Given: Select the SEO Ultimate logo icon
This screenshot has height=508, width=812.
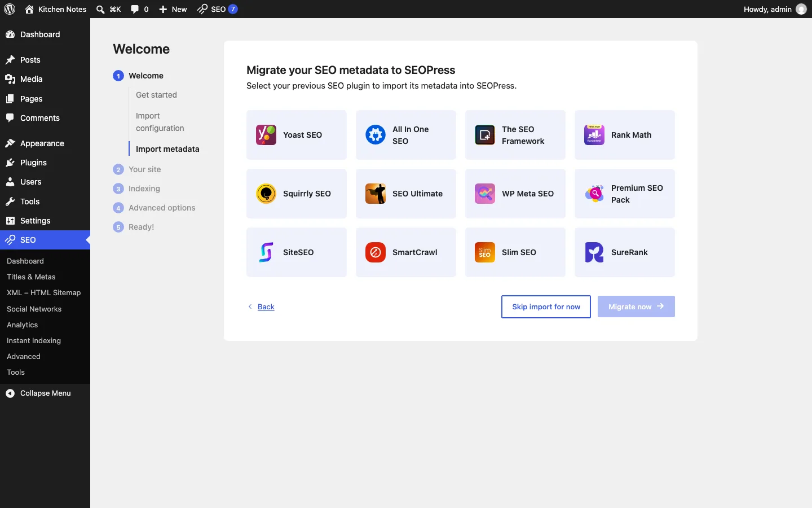Looking at the screenshot, I should 376,194.
